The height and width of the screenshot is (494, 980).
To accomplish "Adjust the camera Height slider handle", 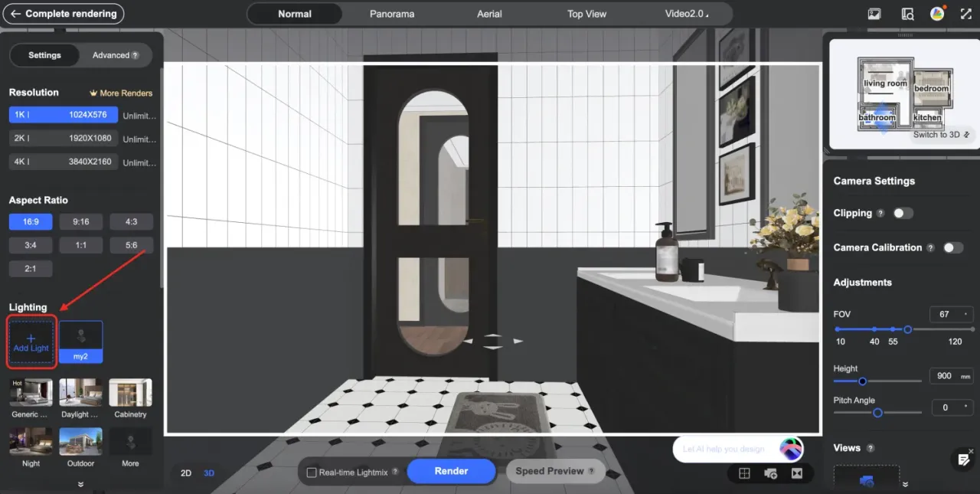I will pyautogui.click(x=863, y=381).
